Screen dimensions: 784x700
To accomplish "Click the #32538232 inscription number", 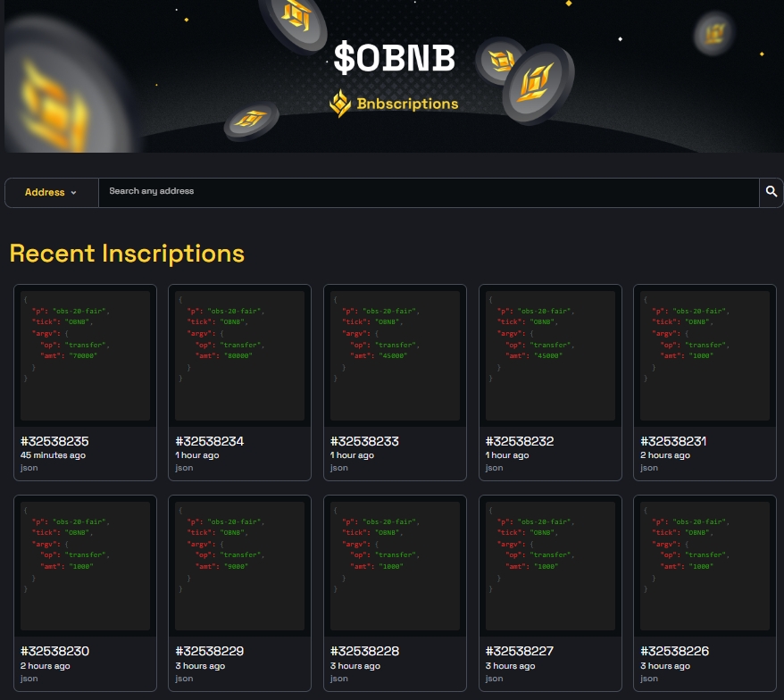I will pyautogui.click(x=520, y=441).
